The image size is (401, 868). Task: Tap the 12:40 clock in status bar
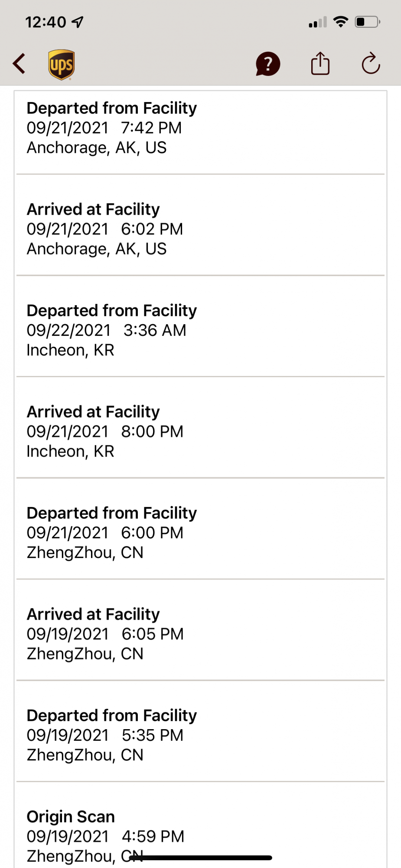point(46,22)
